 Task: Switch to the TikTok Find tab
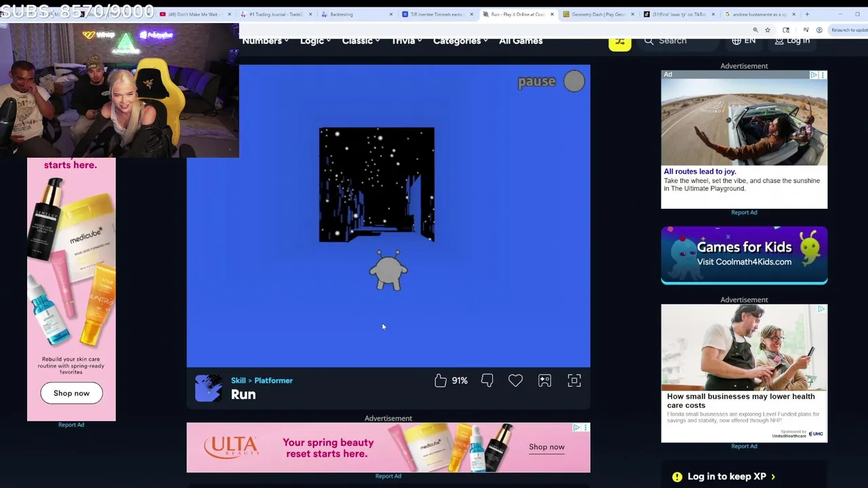(679, 14)
